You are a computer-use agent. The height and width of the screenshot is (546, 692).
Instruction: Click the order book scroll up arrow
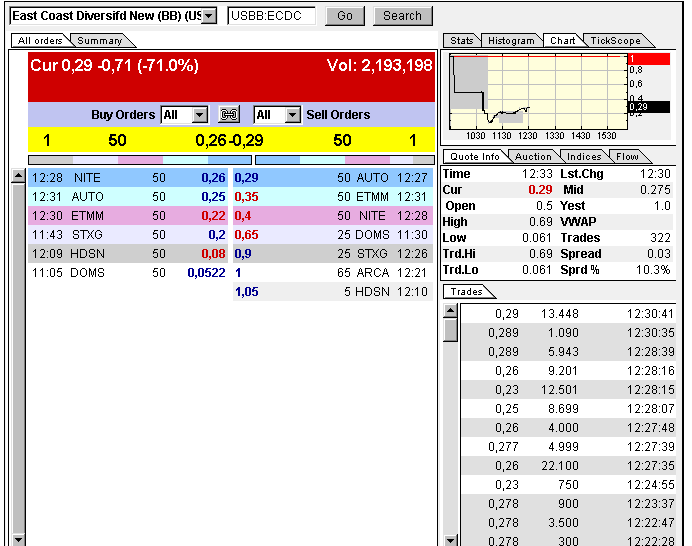pyautogui.click(x=18, y=177)
